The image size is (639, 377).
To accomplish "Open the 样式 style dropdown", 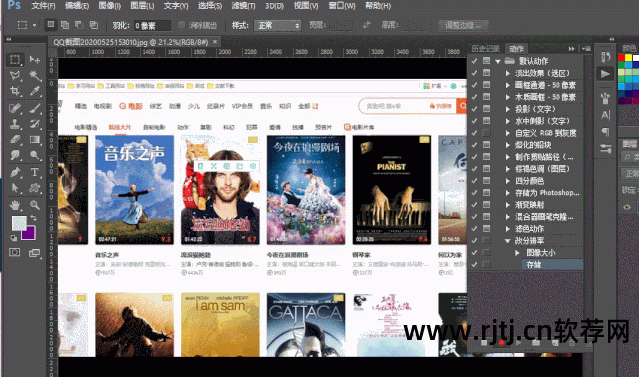I will pos(278,25).
